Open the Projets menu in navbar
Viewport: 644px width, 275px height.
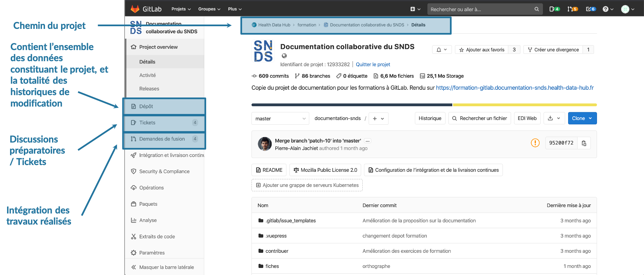[x=181, y=9]
